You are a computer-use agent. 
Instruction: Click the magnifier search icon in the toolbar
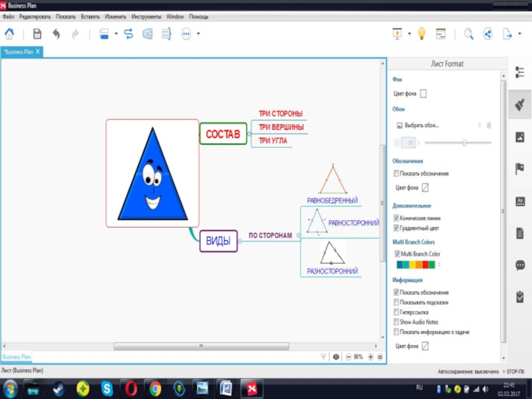pyautogui.click(x=469, y=34)
